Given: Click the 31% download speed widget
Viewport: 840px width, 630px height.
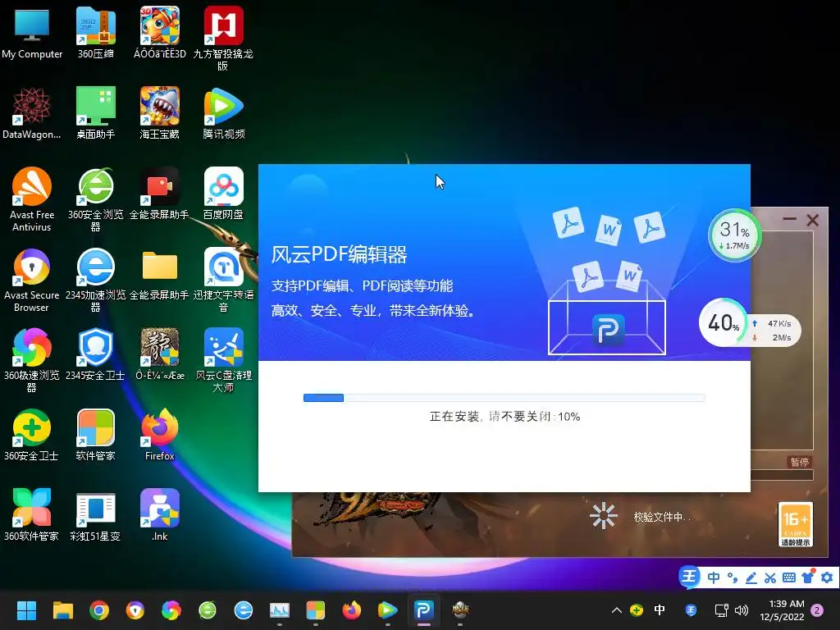Looking at the screenshot, I should click(x=734, y=235).
